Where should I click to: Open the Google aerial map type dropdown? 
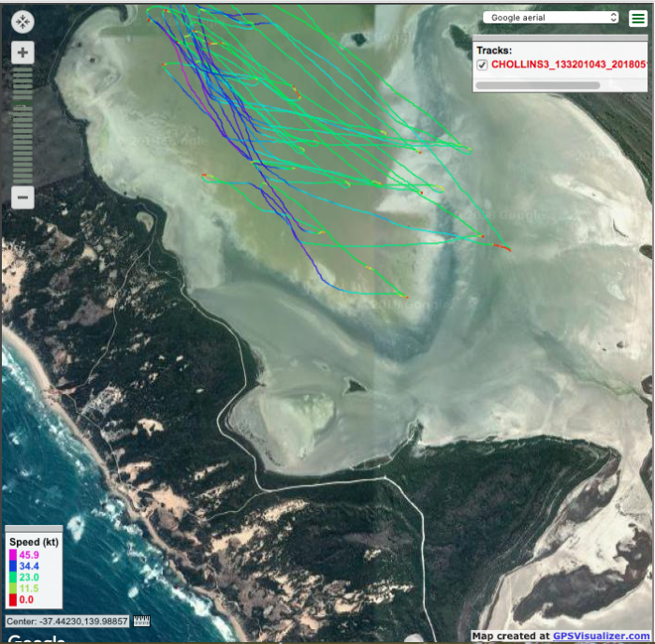tap(551, 17)
